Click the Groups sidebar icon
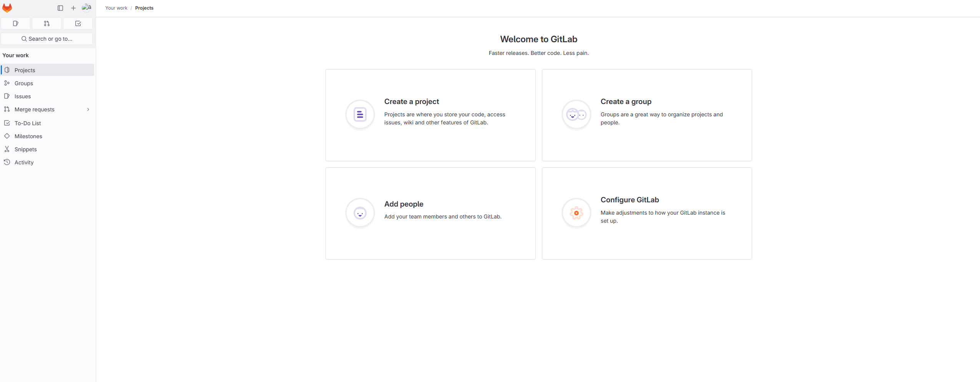The width and height of the screenshot is (980, 382). coord(7,83)
